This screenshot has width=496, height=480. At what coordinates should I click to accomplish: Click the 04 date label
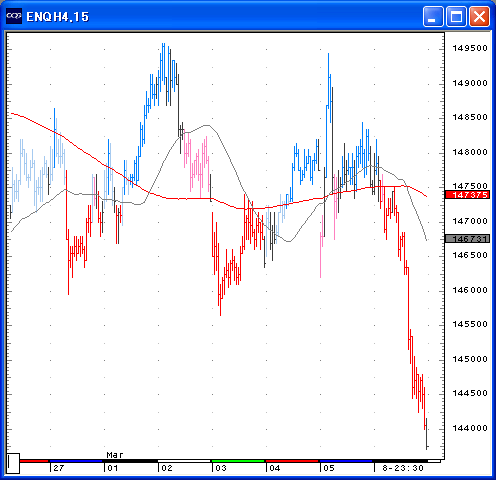[x=275, y=468]
